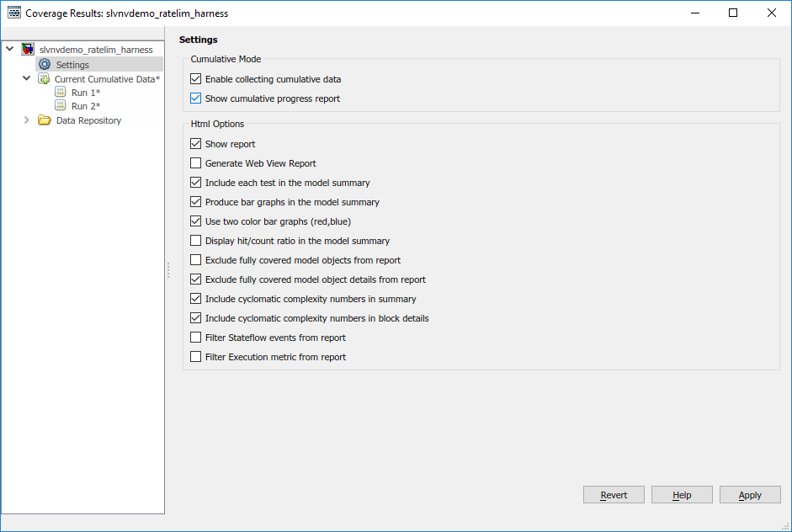Viewport: 792px width, 532px height.
Task: Uncheck Use two color bar graphs option
Action: pyautogui.click(x=196, y=221)
